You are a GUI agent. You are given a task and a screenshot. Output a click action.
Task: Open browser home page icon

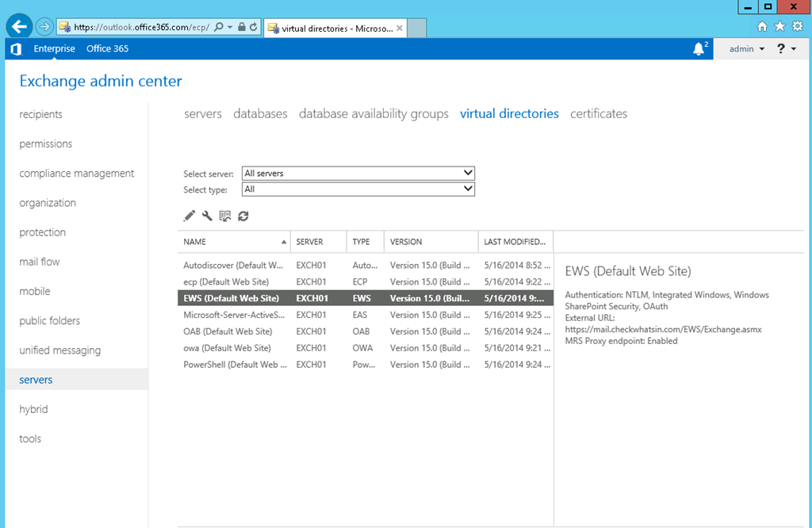coord(762,26)
